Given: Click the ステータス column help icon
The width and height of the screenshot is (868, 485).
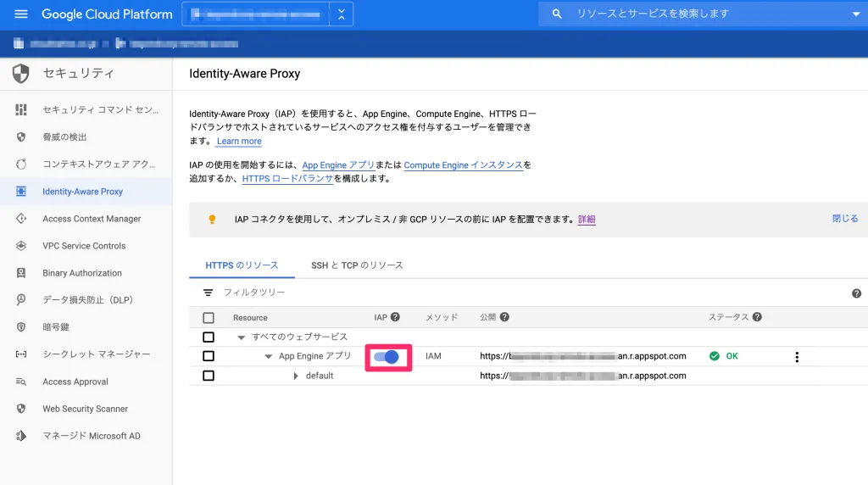Looking at the screenshot, I should click(x=757, y=316).
